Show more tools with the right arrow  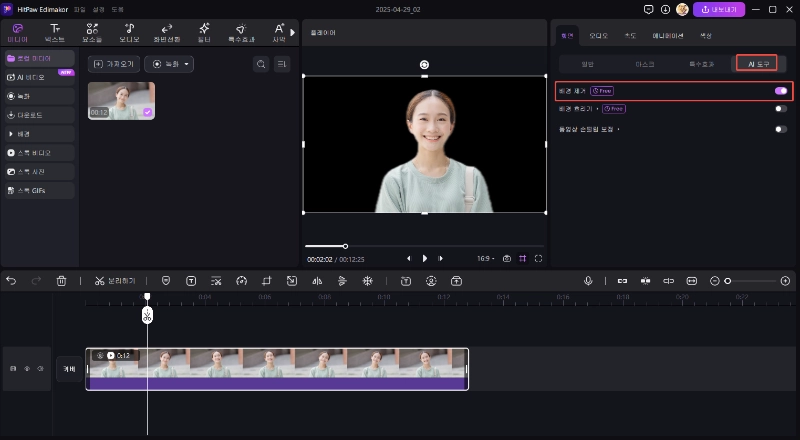point(292,33)
